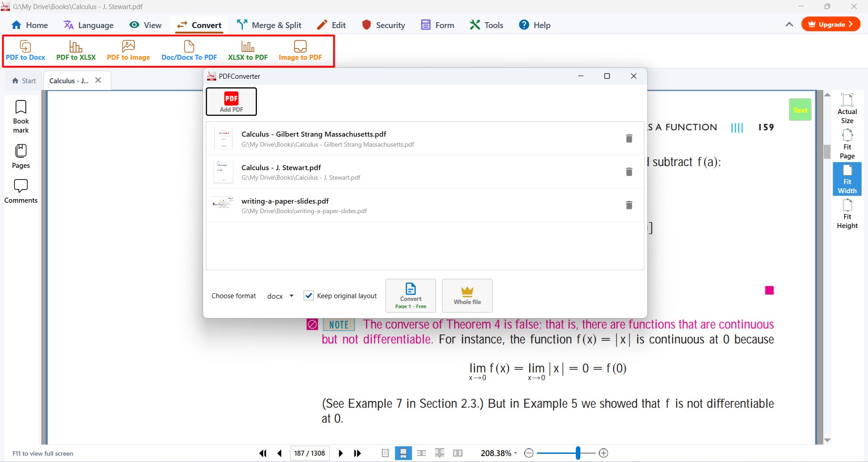Open the Merge & Split tab
Image resolution: width=868 pixels, height=462 pixels.
click(x=269, y=25)
